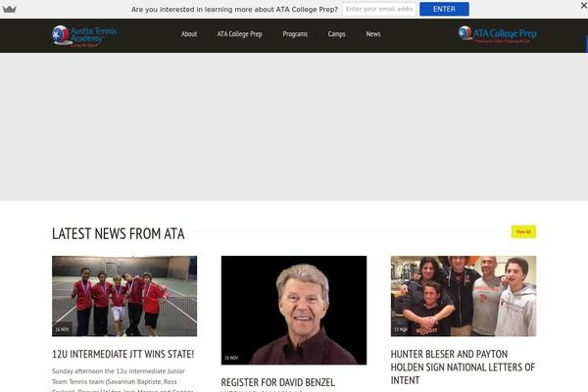Focus the email address input field

tap(379, 9)
